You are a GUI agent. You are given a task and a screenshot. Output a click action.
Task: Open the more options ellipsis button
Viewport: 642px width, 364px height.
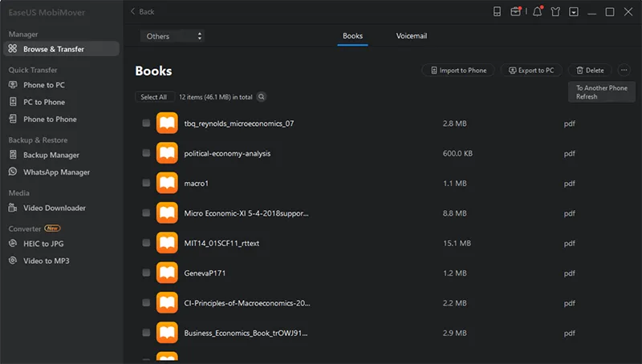[x=624, y=70]
